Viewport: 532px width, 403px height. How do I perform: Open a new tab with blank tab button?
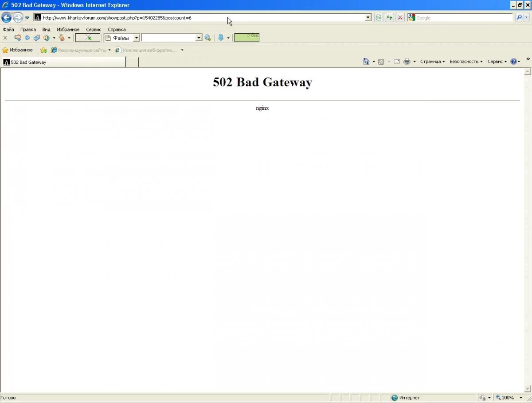click(x=132, y=62)
